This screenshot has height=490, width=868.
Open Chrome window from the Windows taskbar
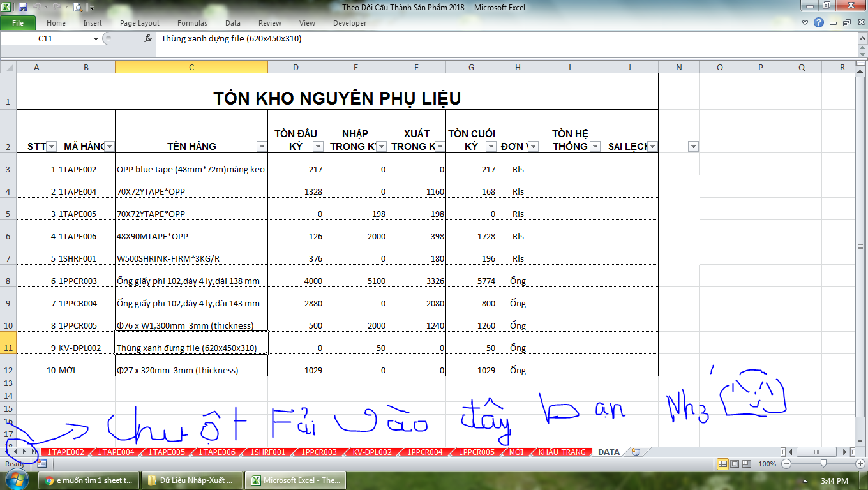(87, 480)
